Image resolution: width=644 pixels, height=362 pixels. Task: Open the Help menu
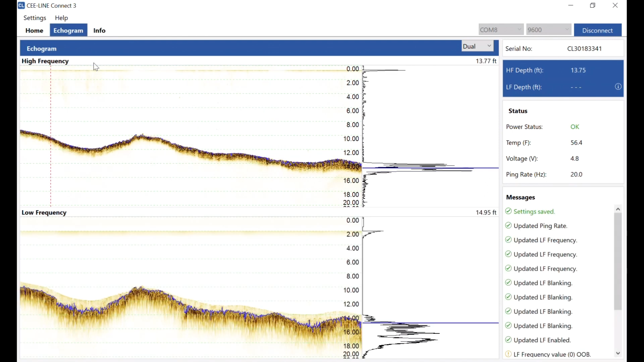[x=61, y=18]
